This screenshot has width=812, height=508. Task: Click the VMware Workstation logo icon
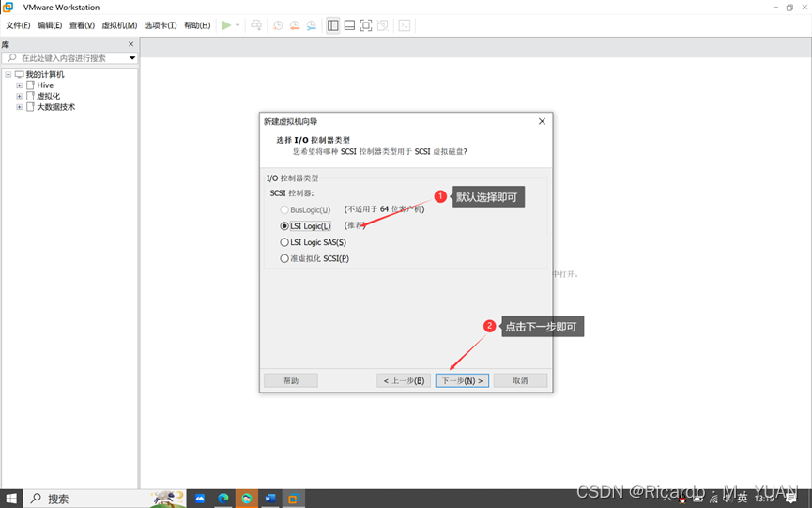8,8
